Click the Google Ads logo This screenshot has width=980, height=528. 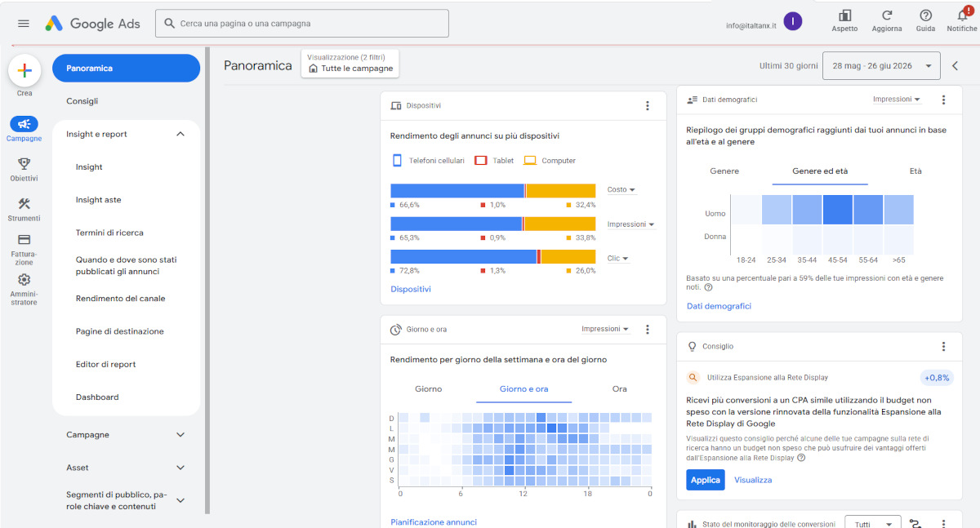coord(94,24)
